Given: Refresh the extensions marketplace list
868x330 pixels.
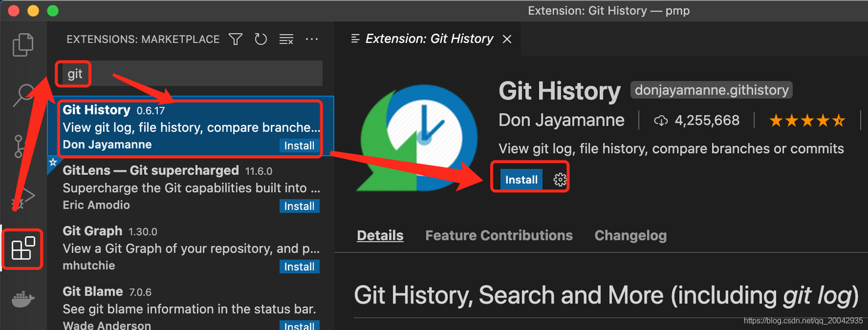Looking at the screenshot, I should coord(261,40).
